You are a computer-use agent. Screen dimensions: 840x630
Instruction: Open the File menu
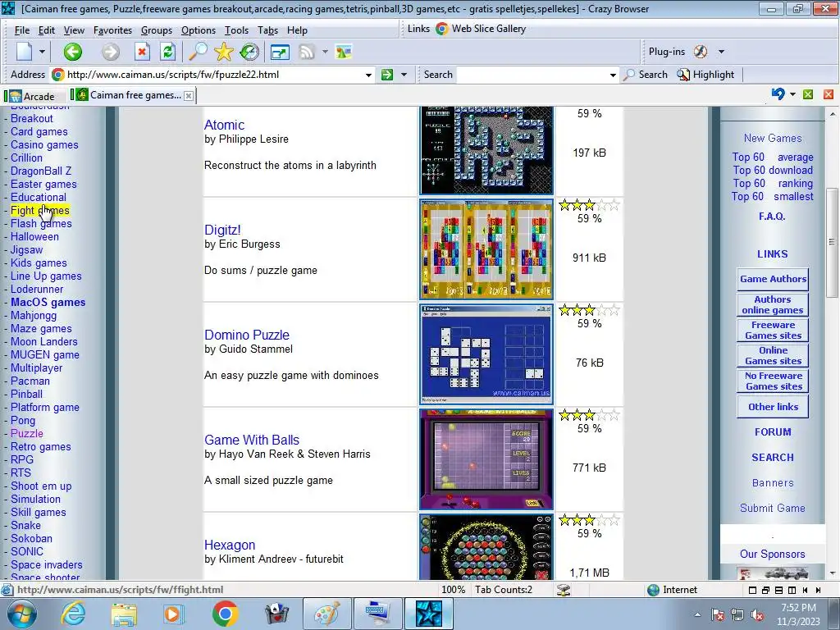pyautogui.click(x=22, y=30)
